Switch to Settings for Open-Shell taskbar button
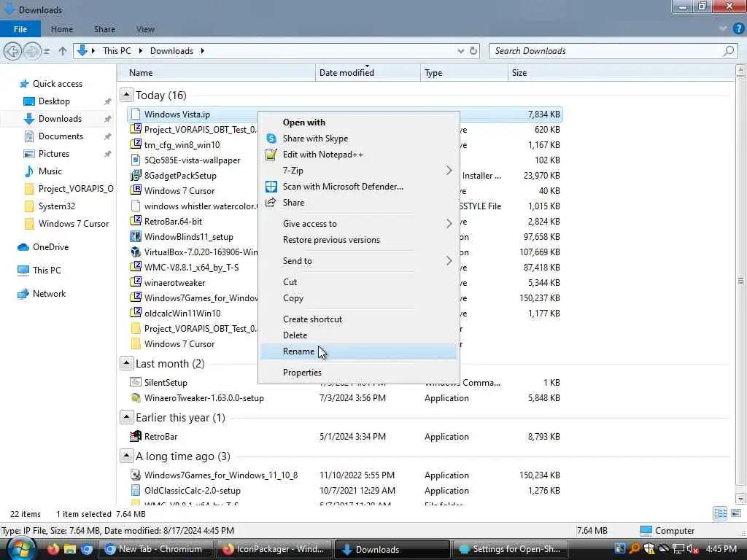 [510, 549]
